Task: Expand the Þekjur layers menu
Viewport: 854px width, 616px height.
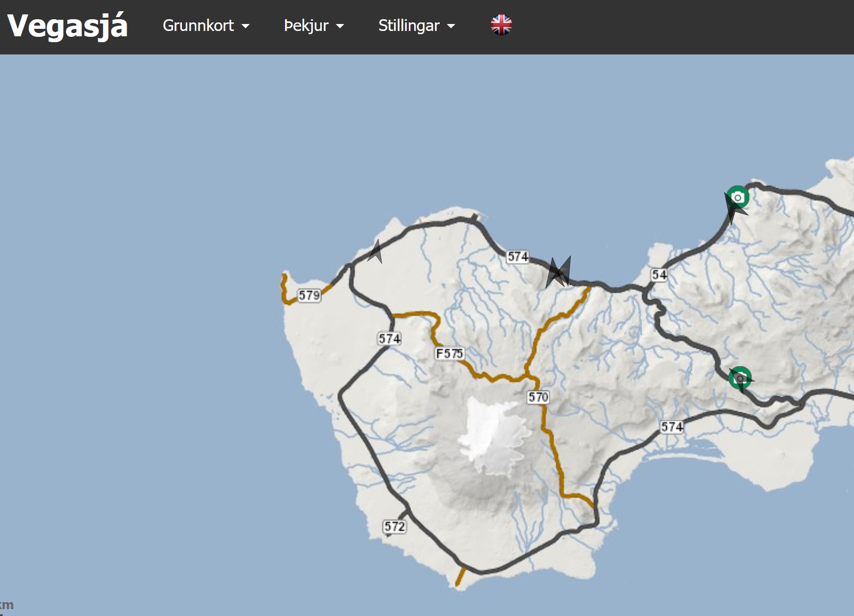Action: (313, 26)
